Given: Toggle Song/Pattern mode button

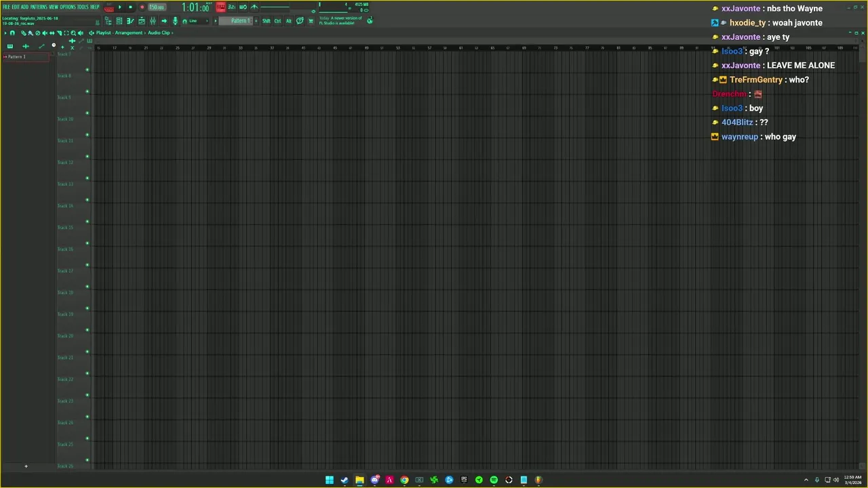Looking at the screenshot, I should pyautogui.click(x=108, y=7).
